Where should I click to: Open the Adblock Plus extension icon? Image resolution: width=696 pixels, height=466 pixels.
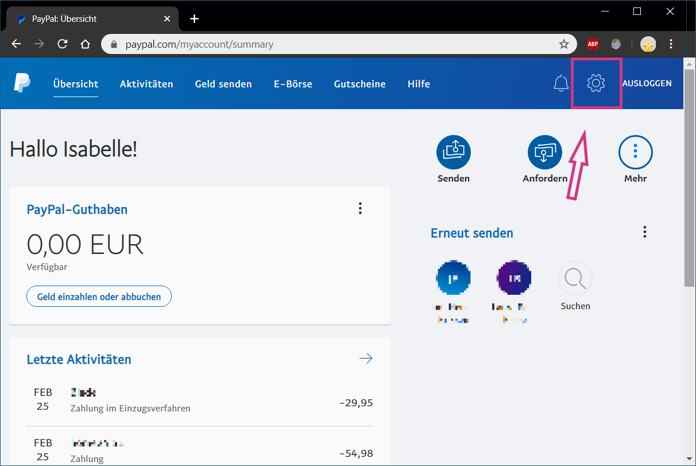[593, 44]
